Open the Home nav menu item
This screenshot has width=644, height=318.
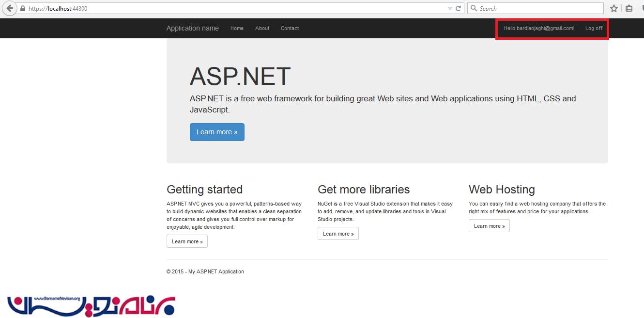[237, 28]
